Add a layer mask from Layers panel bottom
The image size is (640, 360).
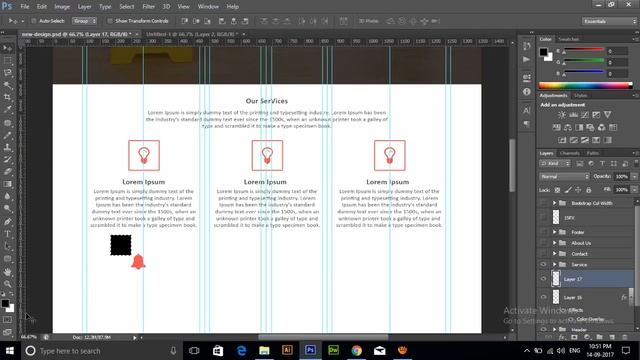(574, 337)
